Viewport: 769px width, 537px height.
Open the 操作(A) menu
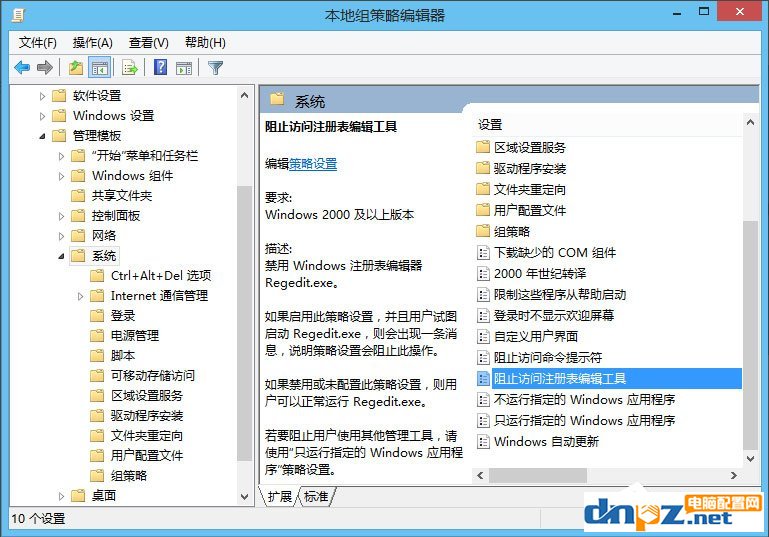[x=93, y=43]
